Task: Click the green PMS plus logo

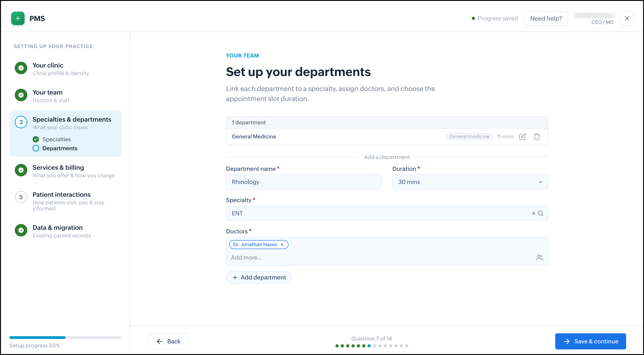Action: click(18, 18)
